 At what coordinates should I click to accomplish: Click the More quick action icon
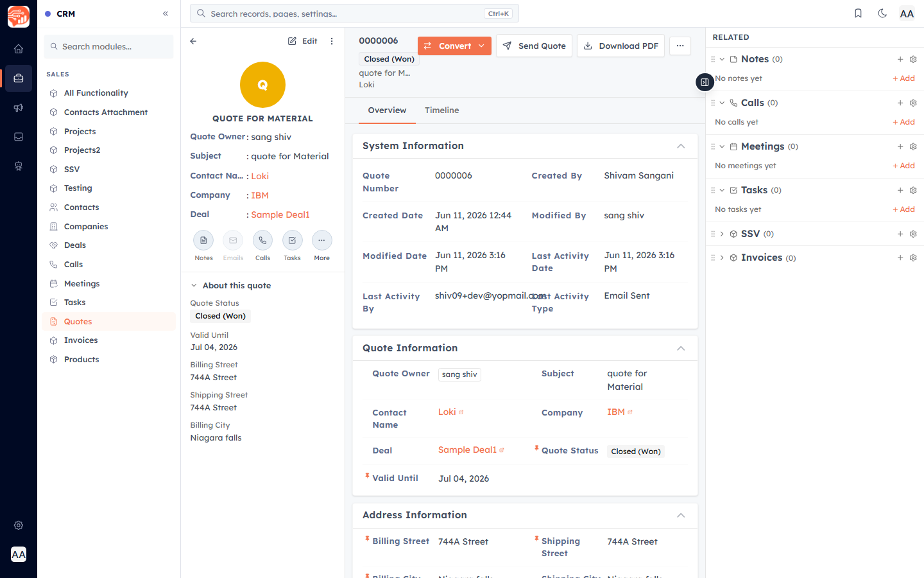coord(321,240)
